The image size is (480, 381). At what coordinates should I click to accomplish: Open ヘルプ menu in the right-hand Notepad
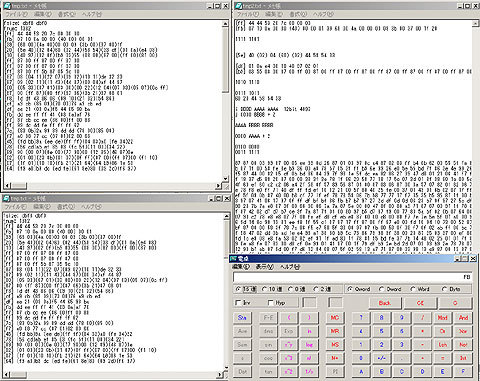click(x=323, y=14)
